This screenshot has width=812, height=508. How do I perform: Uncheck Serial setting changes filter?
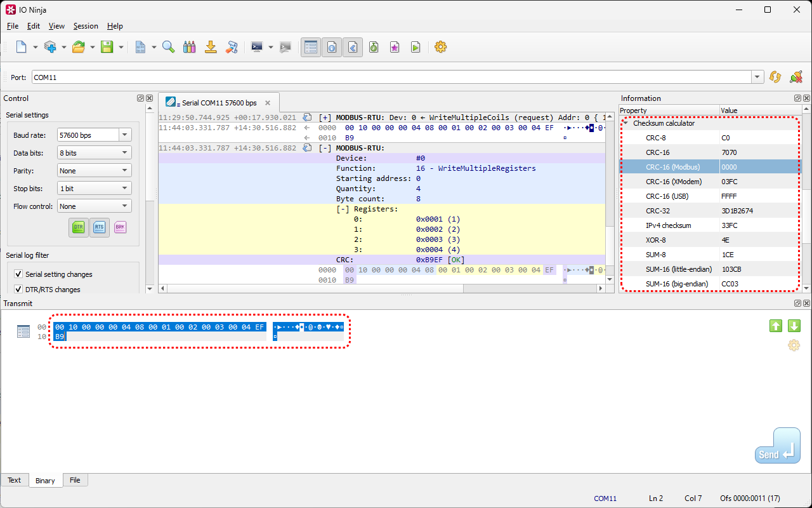click(x=18, y=274)
